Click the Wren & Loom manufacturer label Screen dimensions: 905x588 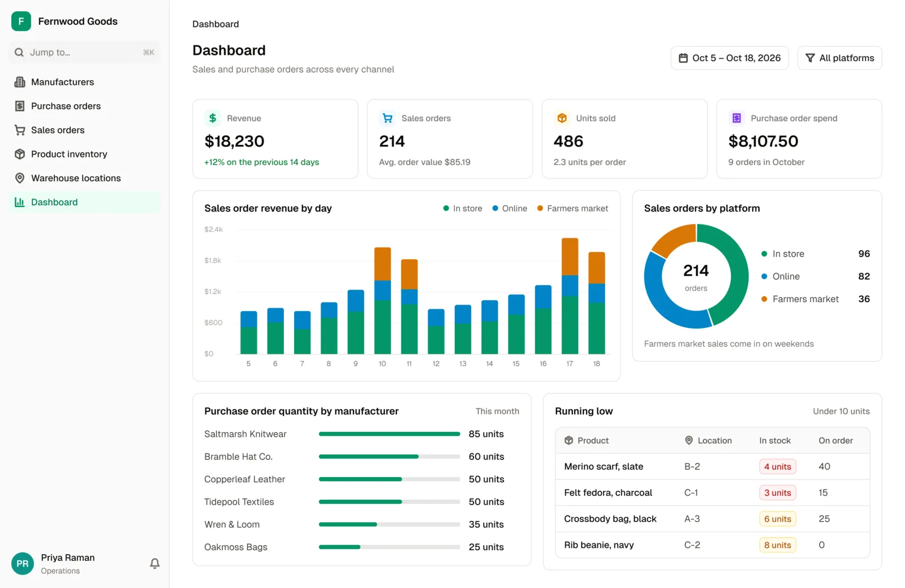pos(232,525)
